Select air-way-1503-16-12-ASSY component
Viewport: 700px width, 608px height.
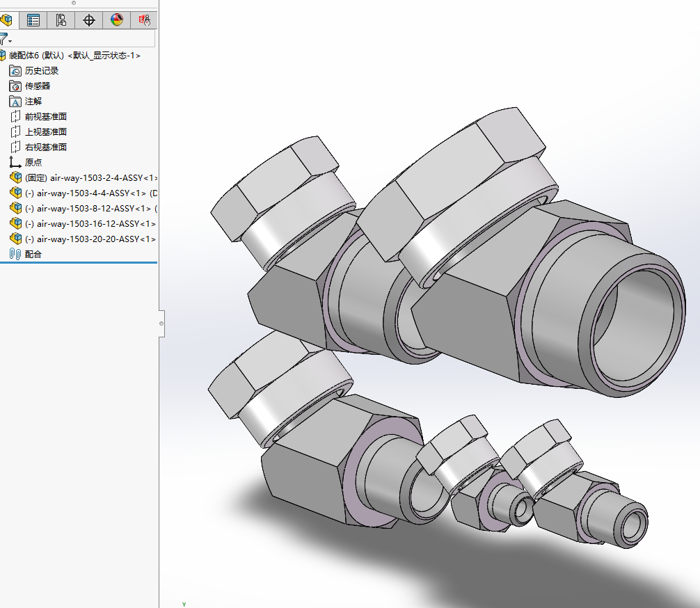pos(90,223)
